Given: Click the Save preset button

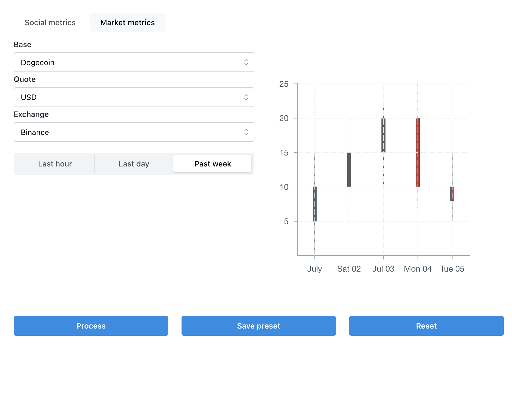Looking at the screenshot, I should (259, 326).
